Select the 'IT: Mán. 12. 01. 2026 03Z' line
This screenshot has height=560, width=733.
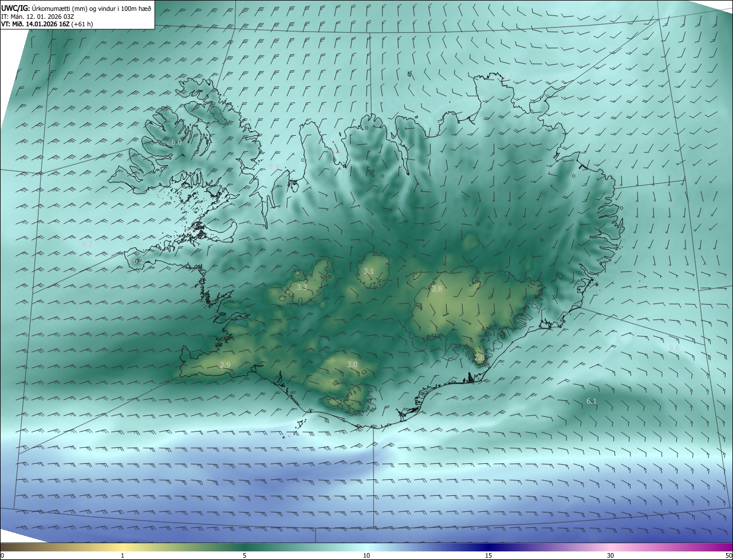click(37, 17)
